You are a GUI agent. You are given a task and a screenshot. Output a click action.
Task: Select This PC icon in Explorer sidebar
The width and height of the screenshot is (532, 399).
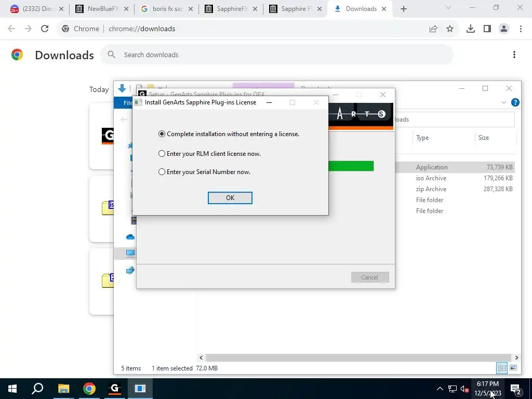(130, 253)
